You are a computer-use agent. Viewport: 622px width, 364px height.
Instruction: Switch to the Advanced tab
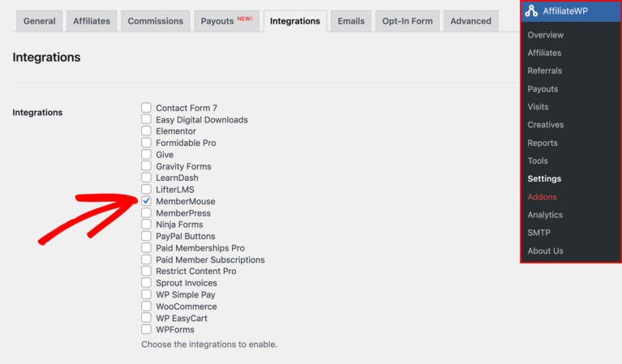click(x=470, y=21)
